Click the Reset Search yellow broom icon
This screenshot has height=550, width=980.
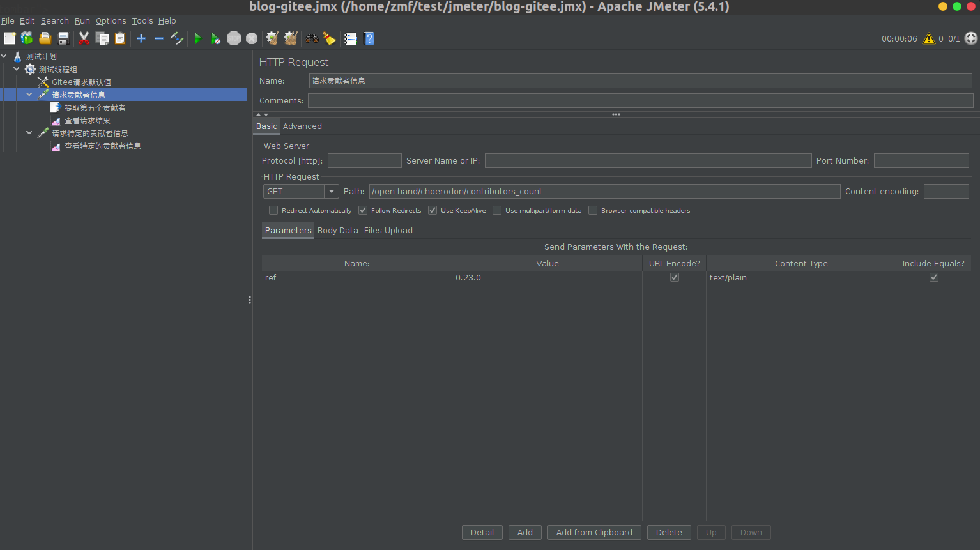329,38
